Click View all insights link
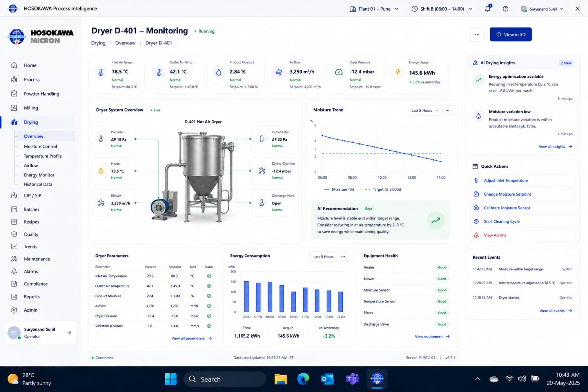Viewport: 588px width, 392px height. point(555,147)
